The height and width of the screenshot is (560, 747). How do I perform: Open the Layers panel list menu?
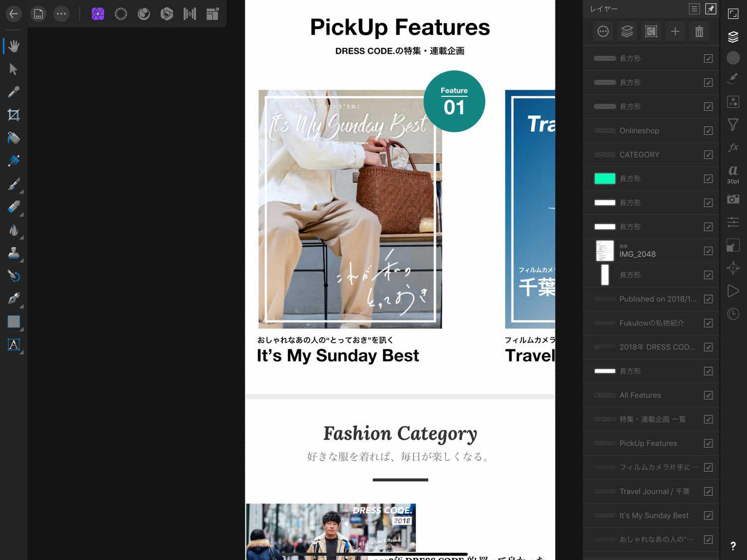click(x=694, y=9)
